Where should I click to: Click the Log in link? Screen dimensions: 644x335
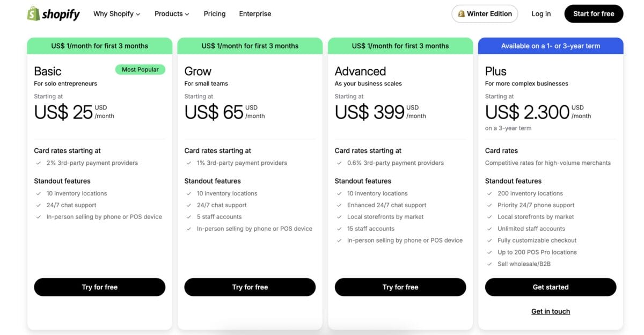tap(541, 13)
